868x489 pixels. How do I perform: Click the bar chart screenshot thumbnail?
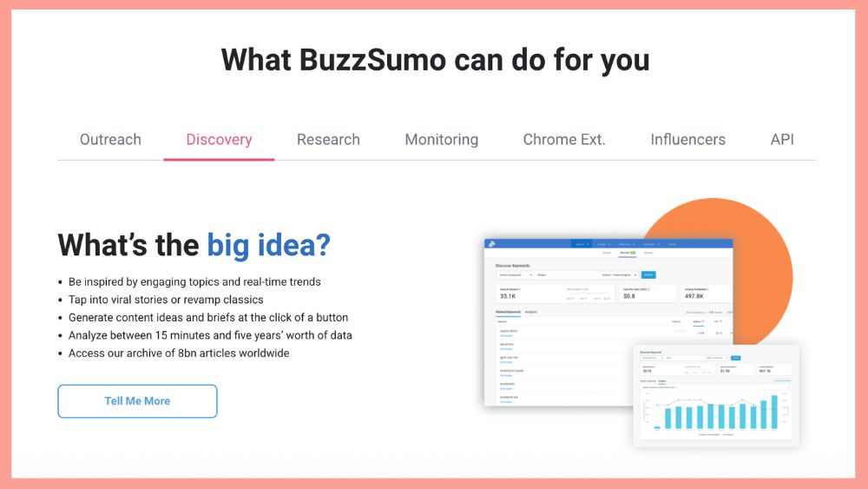(716, 395)
